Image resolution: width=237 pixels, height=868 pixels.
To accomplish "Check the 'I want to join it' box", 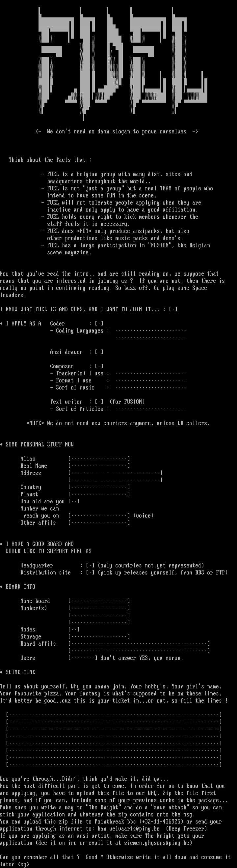I will point(173,309).
